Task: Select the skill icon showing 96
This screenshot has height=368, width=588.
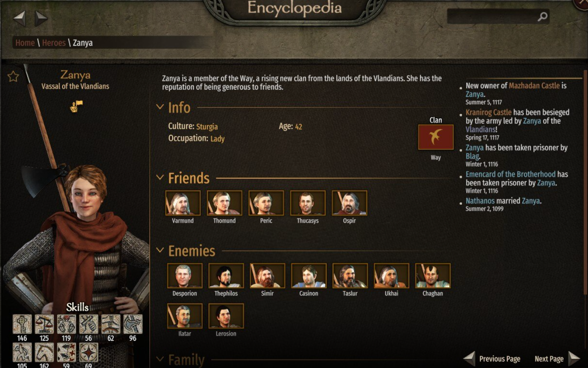Action: point(133,324)
